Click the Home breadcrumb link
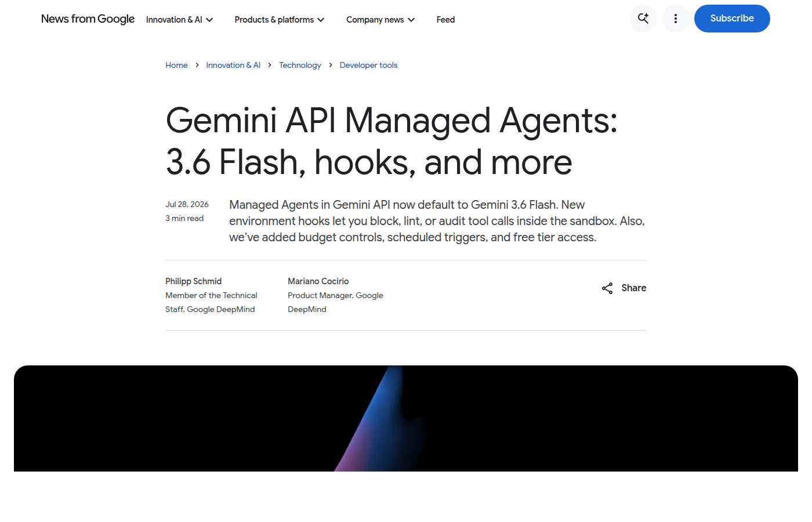Image resolution: width=812 pixels, height=522 pixels. tap(176, 65)
